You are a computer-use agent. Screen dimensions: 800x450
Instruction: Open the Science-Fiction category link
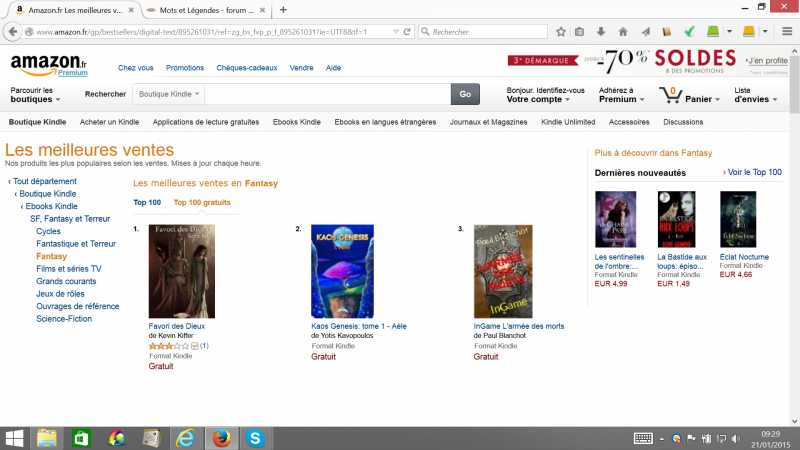(64, 319)
